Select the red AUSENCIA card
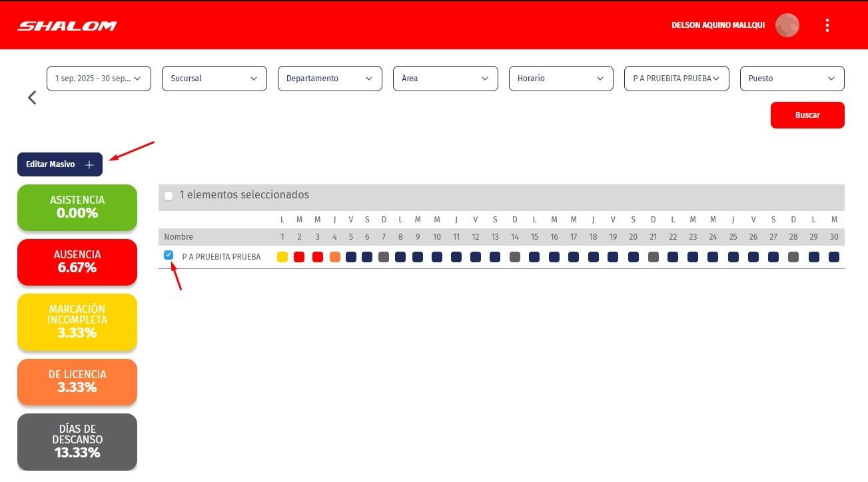The width and height of the screenshot is (868, 482). 77,262
